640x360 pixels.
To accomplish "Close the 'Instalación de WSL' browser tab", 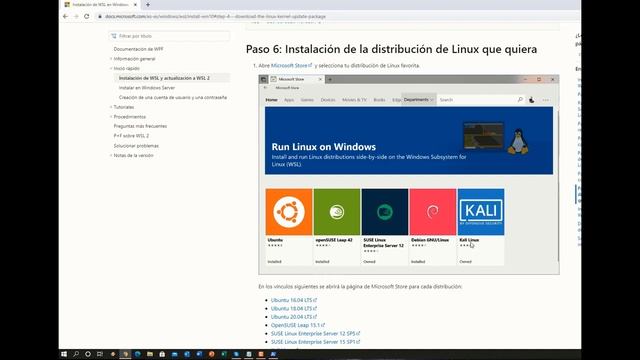I will pyautogui.click(x=135, y=4).
